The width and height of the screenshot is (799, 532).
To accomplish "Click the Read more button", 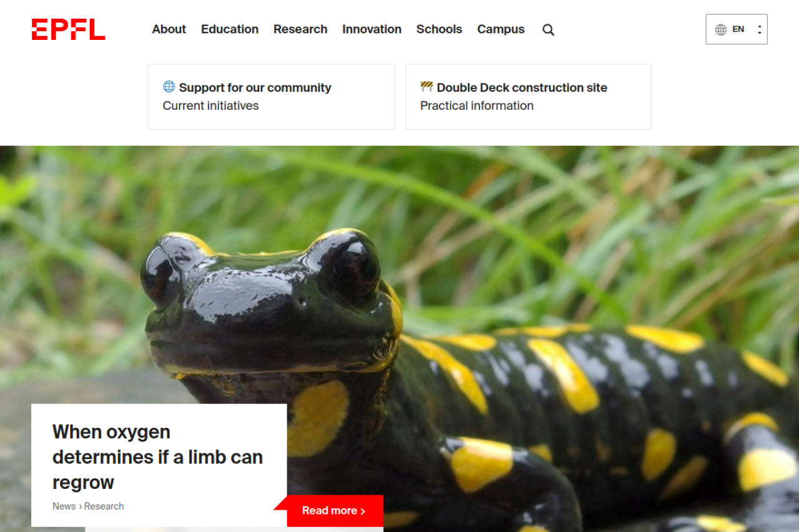I will 335,511.
